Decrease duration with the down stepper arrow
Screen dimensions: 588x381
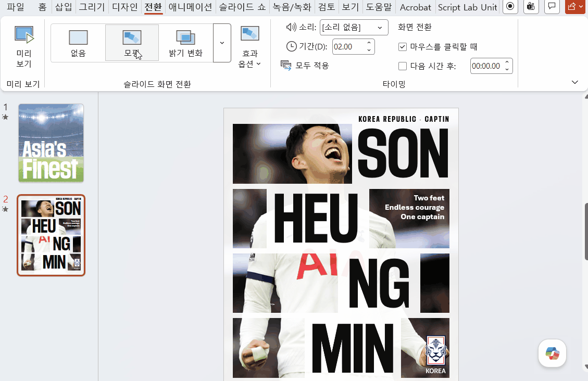pos(369,50)
